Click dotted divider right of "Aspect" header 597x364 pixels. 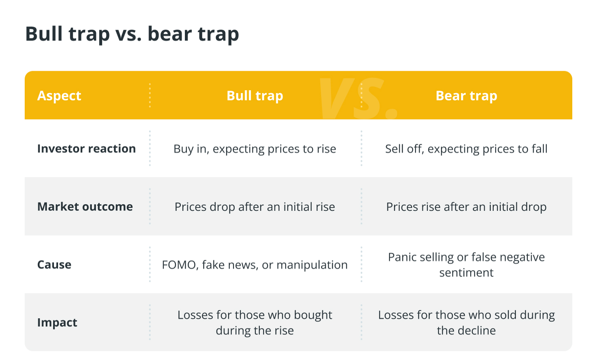tap(150, 96)
